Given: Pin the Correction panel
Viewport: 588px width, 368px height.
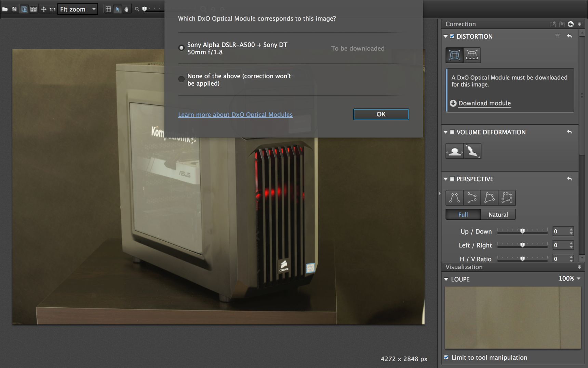Looking at the screenshot, I should [x=579, y=24].
